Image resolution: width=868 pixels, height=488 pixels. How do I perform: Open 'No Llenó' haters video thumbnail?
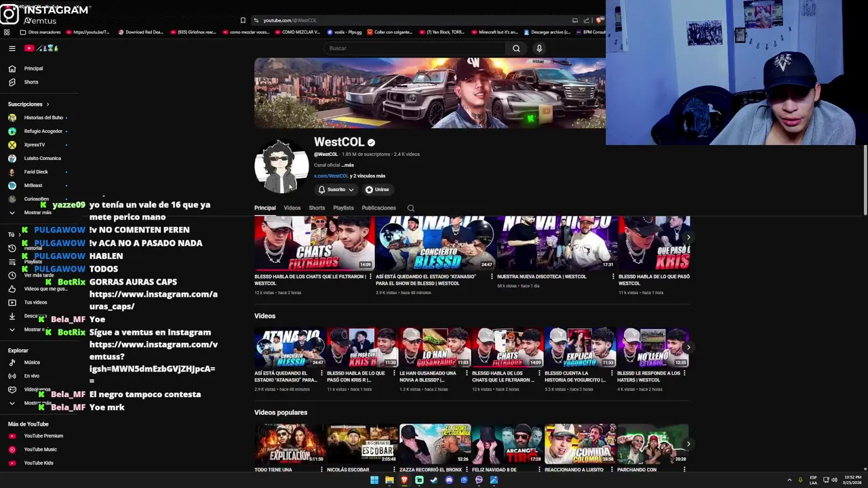coord(652,348)
